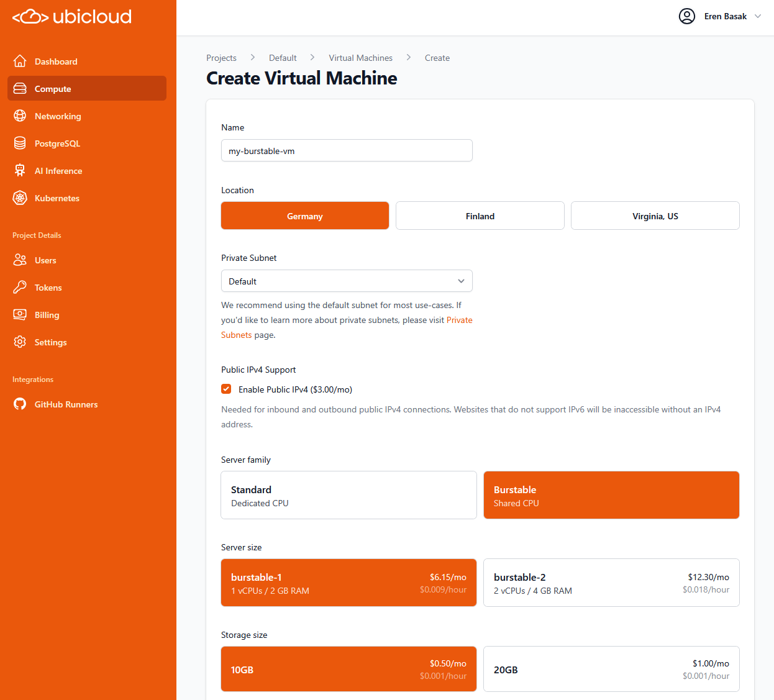Click the Billing banknote icon
774x700 pixels.
[20, 314]
